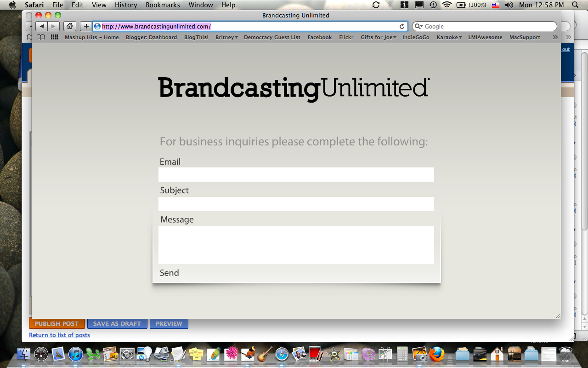The height and width of the screenshot is (368, 588).
Task: Open Top Sites grid icon
Action: [x=54, y=37]
